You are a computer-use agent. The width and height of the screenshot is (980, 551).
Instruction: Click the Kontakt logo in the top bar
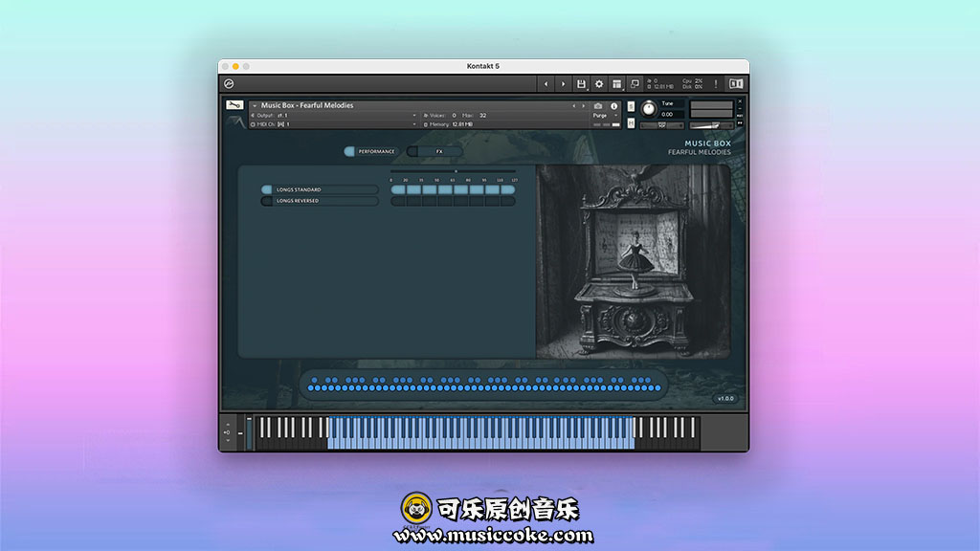[229, 84]
